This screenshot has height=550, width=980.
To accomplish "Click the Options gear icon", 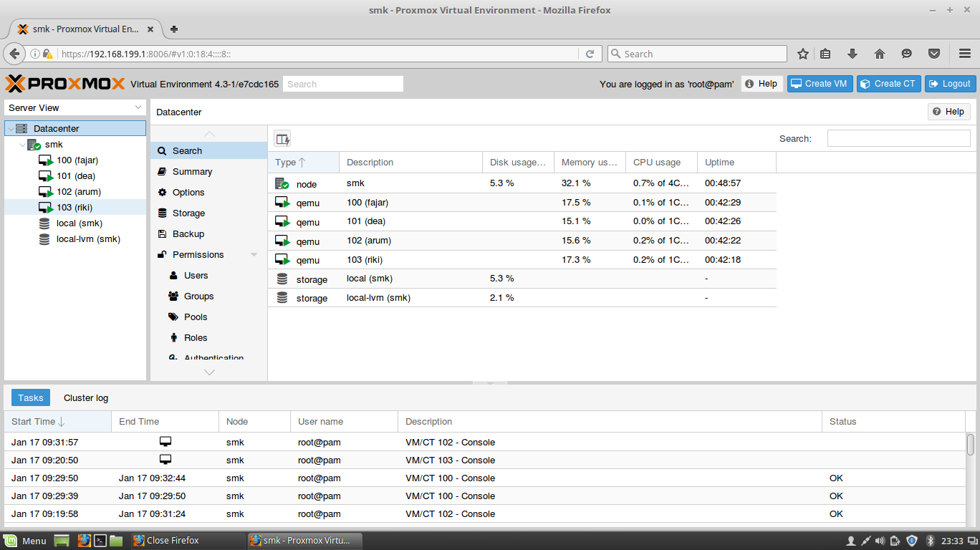I will [x=163, y=193].
